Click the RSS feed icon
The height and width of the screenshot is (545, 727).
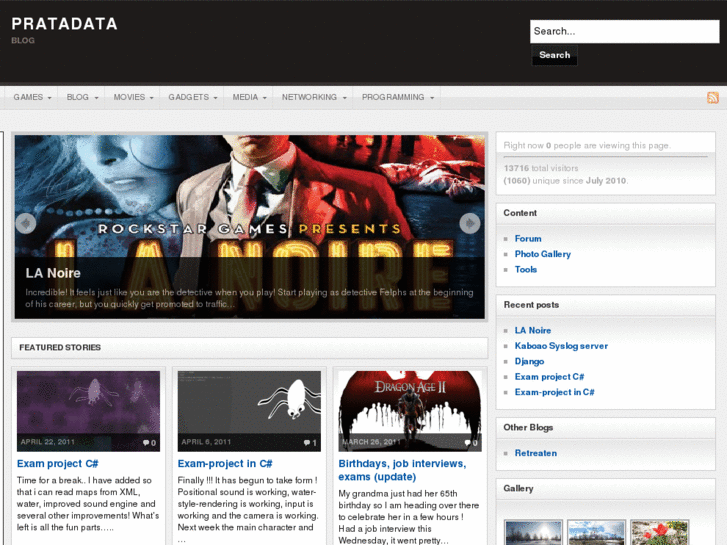[x=713, y=97]
